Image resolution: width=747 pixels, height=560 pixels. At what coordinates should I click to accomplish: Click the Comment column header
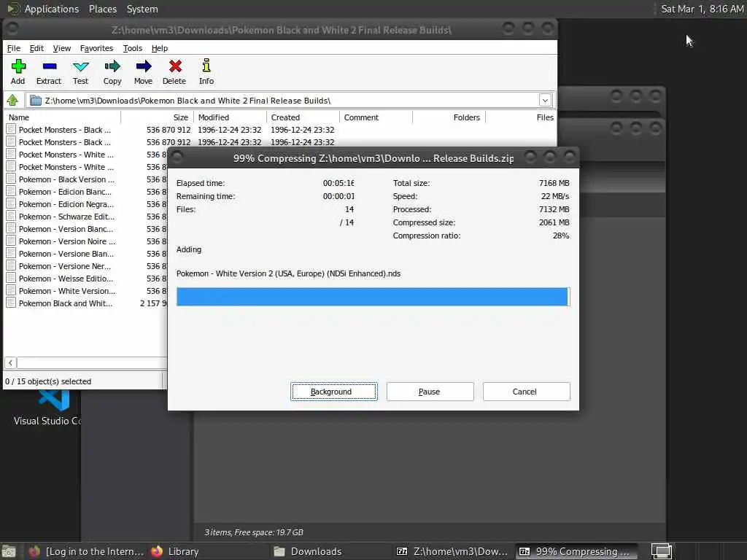click(x=376, y=117)
